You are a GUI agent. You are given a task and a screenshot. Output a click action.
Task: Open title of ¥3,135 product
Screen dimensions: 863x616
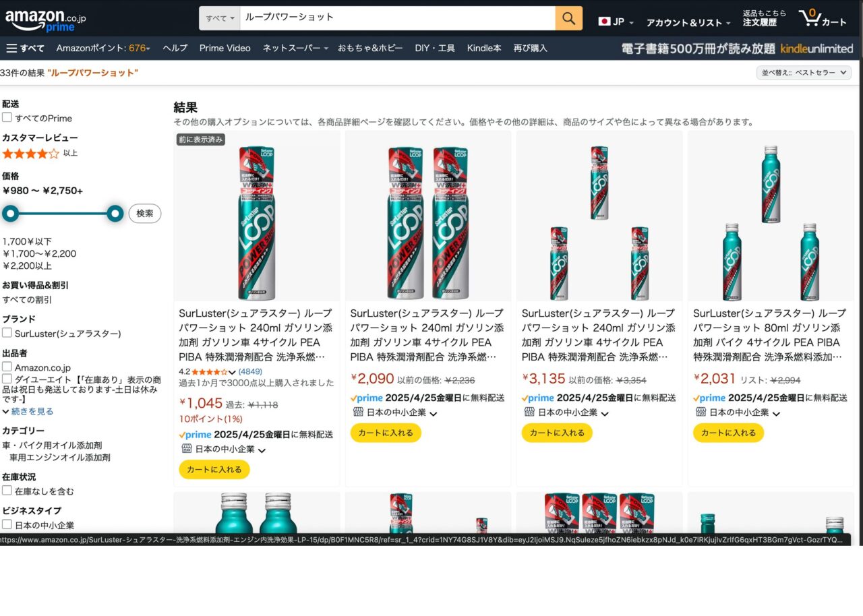click(598, 335)
